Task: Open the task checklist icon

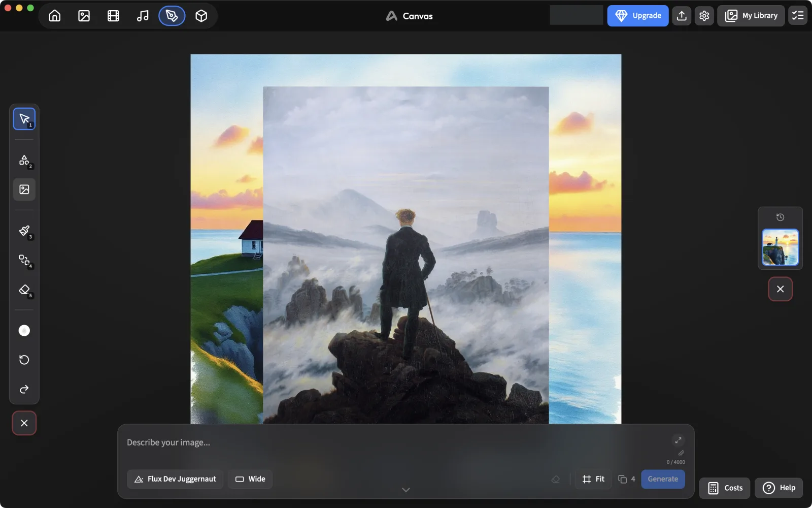Action: coord(798,16)
